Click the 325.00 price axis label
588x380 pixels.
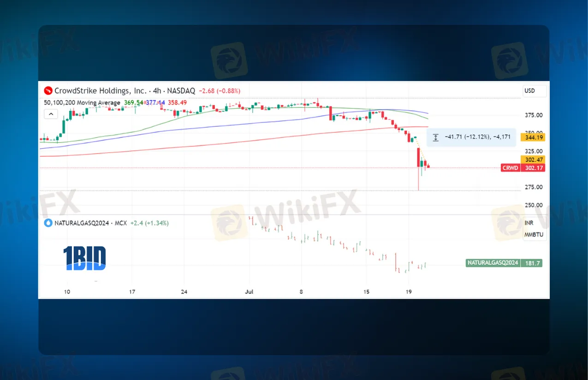[534, 151]
